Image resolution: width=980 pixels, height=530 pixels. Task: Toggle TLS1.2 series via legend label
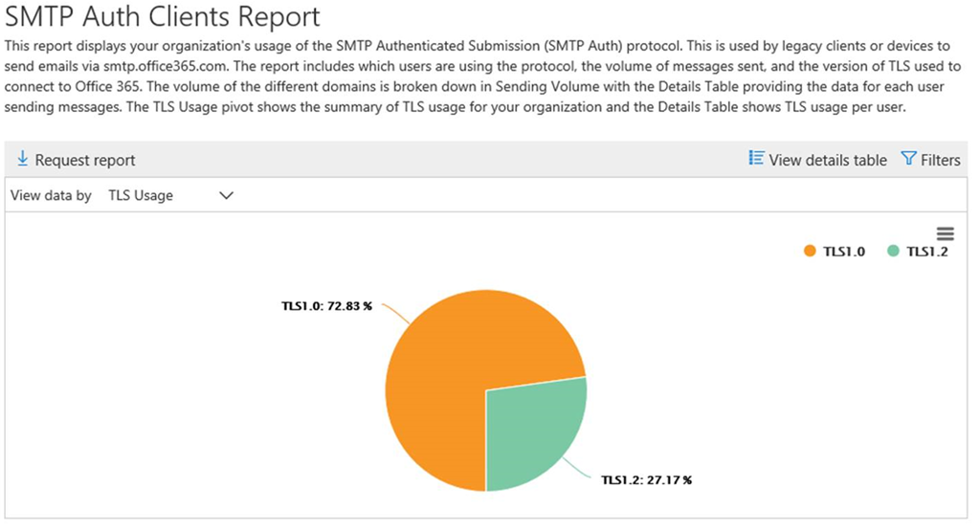927,252
